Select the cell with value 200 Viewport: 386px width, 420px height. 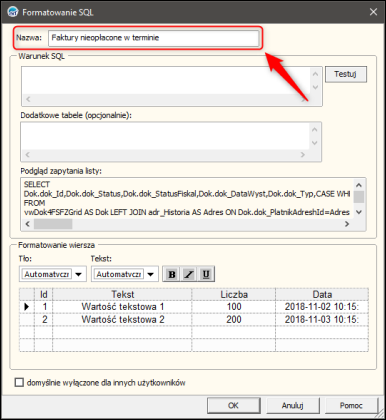pyautogui.click(x=234, y=319)
